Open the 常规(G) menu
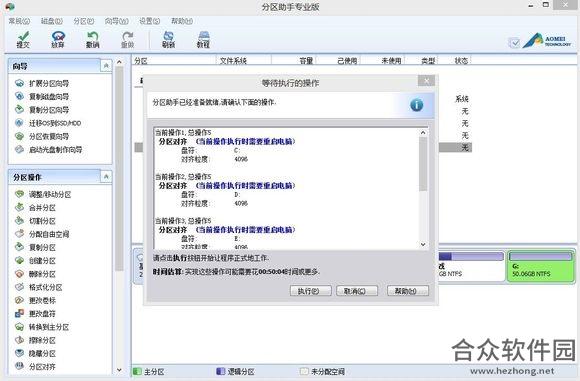This screenshot has height=381, width=580. point(19,21)
